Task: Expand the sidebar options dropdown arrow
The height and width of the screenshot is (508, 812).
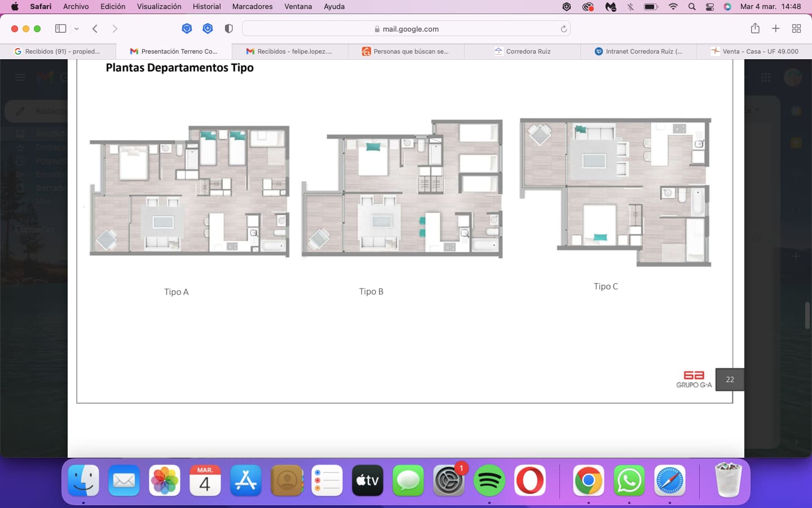Action: (77, 29)
